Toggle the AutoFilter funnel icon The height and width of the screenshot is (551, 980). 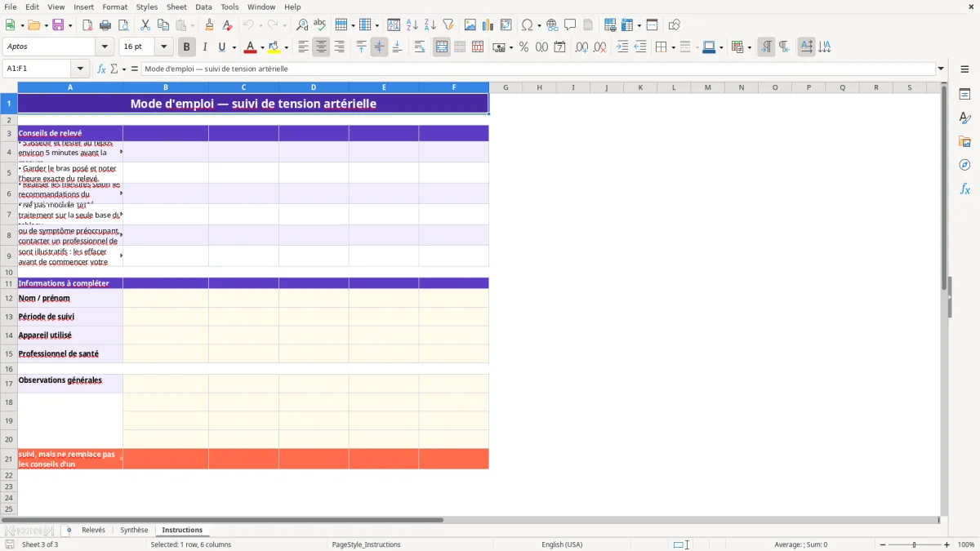(x=448, y=25)
